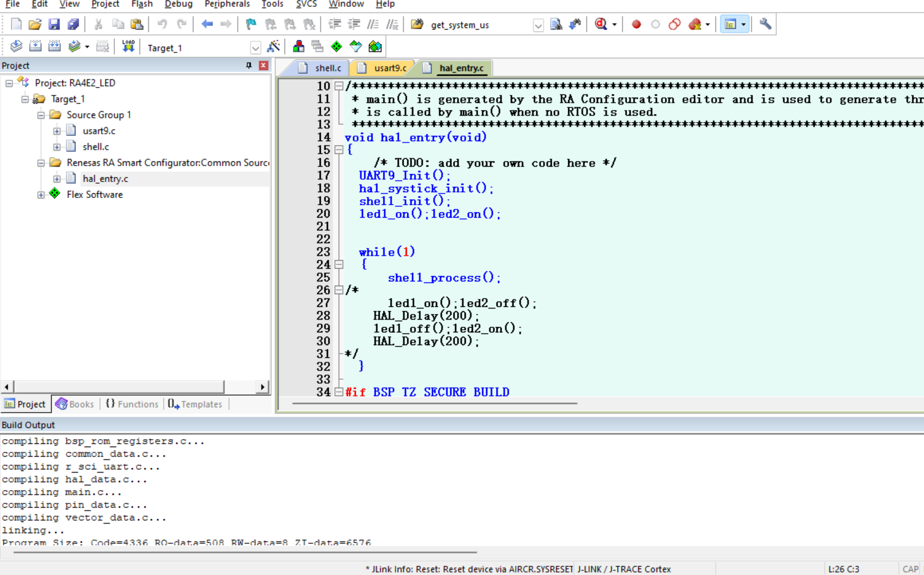Save all files with the toolbar icon
924x575 pixels.
point(73,24)
